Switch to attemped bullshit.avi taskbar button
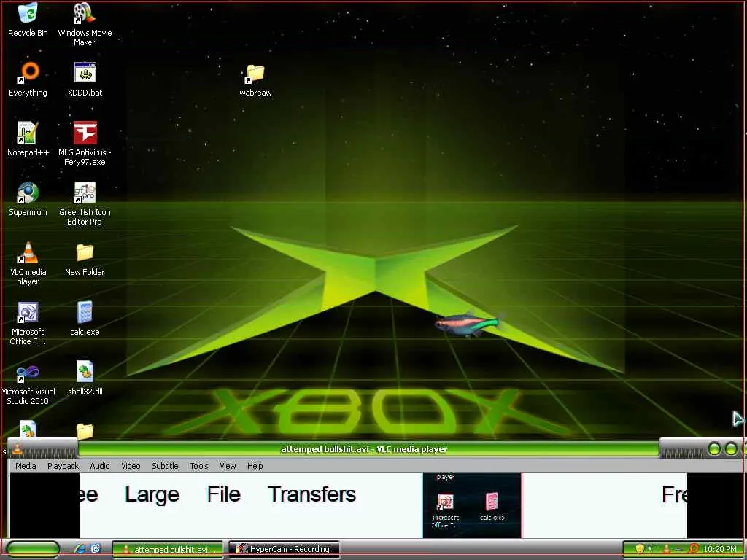Viewport: 747px width, 560px height. 168,549
